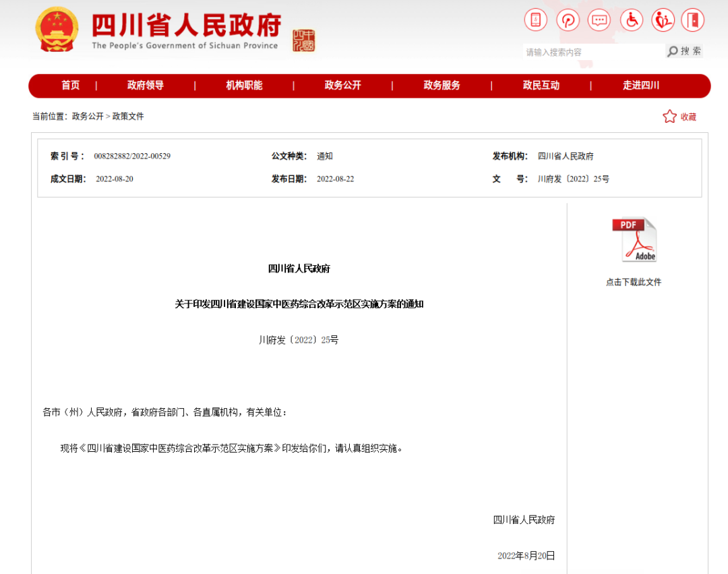Click the red seal stamp icon

pyautogui.click(x=303, y=40)
